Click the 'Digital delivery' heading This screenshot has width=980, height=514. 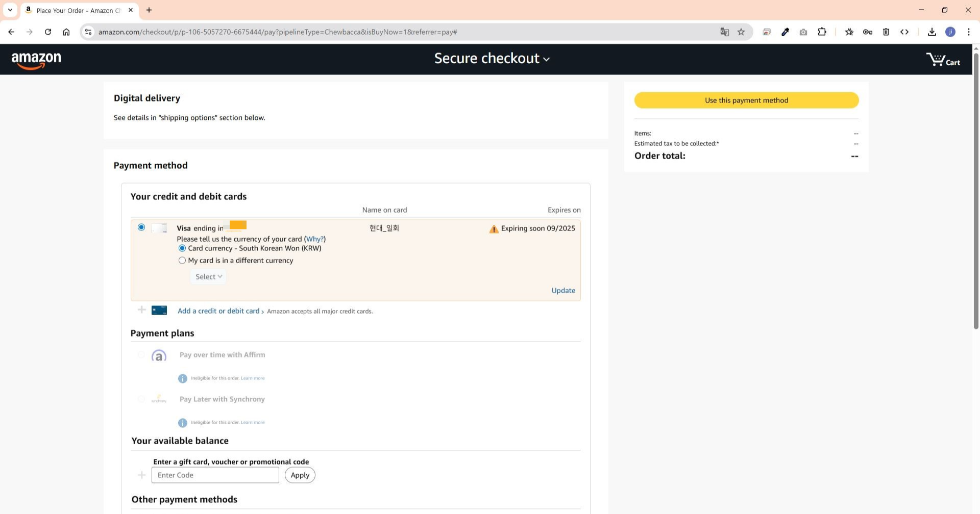tap(147, 98)
